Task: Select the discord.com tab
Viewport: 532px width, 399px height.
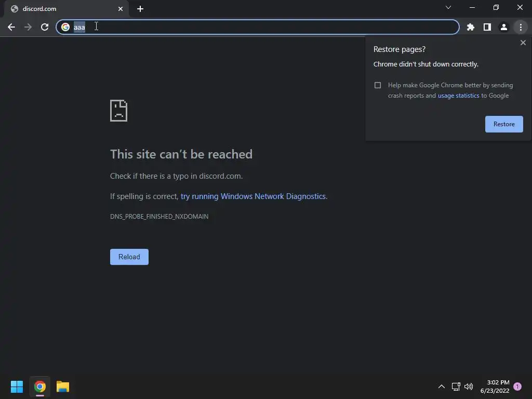Action: click(x=66, y=9)
